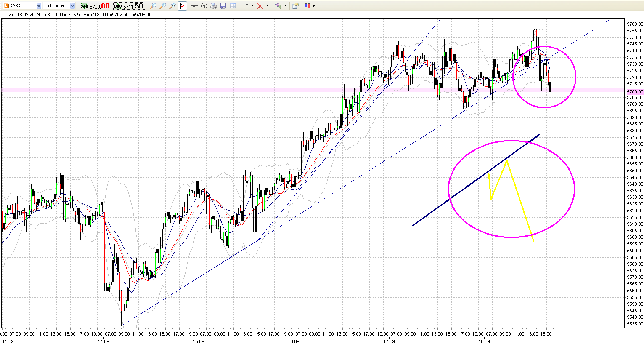Expand the drawing tools dropdown arrow
This screenshot has width=644, height=344.
click(x=253, y=6)
